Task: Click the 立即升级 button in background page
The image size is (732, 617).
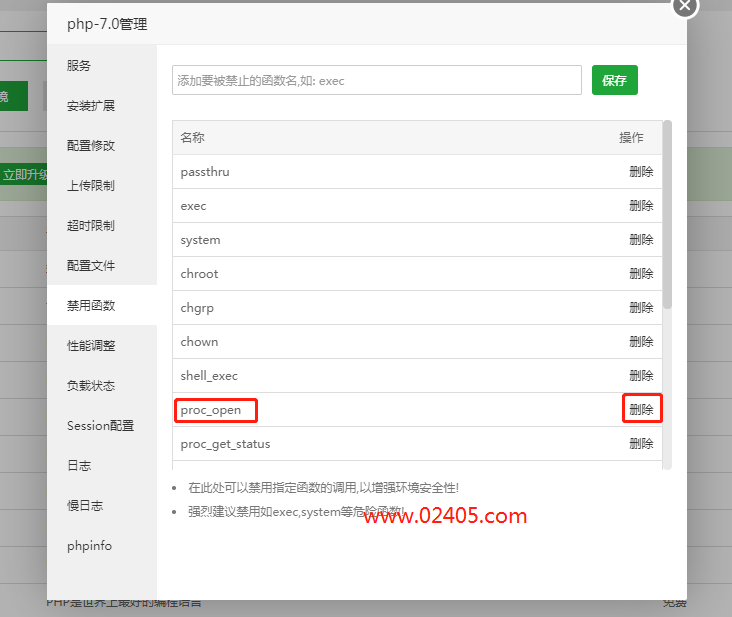Action: [x=24, y=175]
